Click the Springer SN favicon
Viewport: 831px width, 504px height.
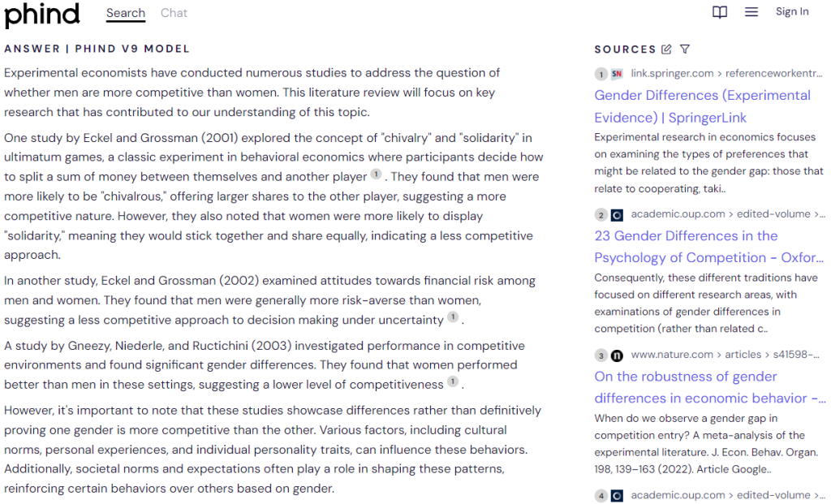point(617,74)
